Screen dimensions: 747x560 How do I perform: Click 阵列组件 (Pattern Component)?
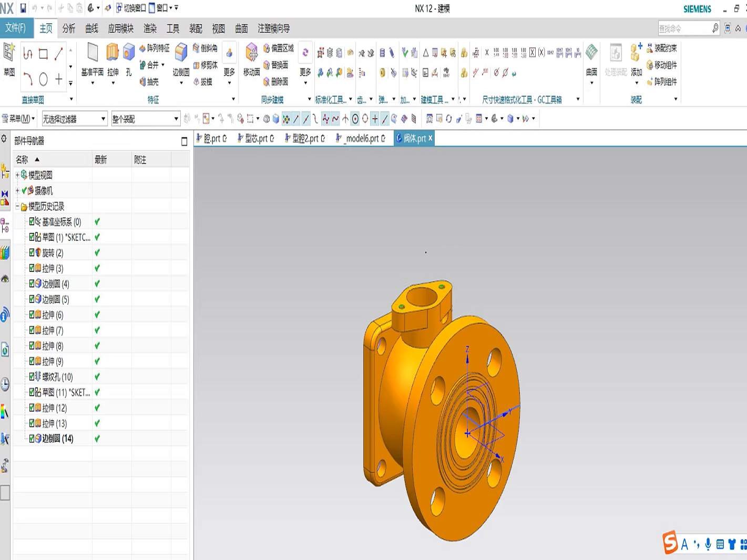(662, 82)
